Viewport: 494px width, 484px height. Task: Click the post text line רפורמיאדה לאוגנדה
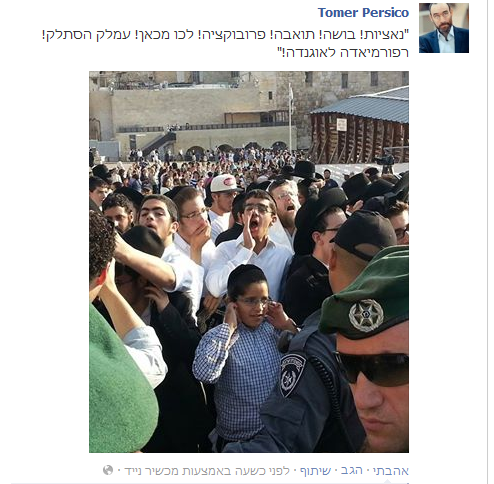343,53
